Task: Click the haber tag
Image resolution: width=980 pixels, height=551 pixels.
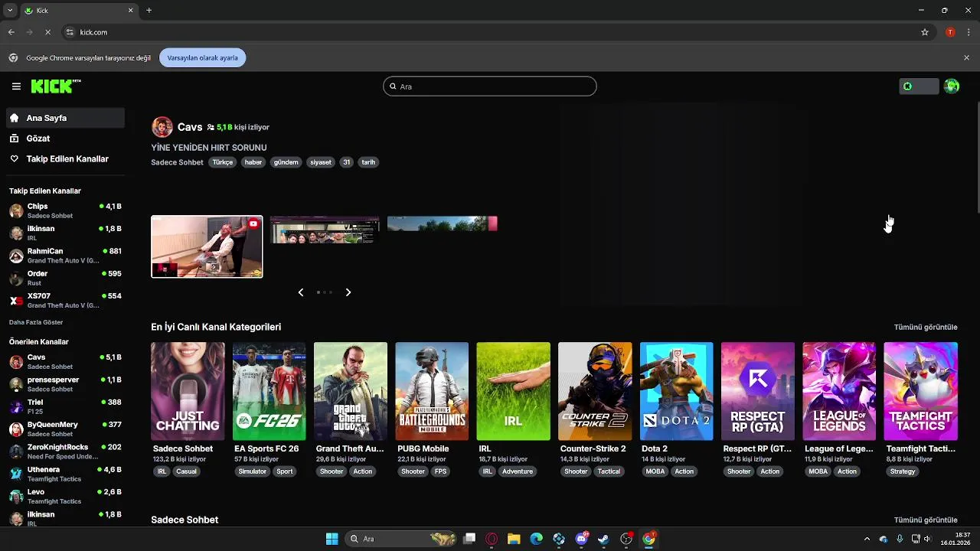Action: click(253, 162)
